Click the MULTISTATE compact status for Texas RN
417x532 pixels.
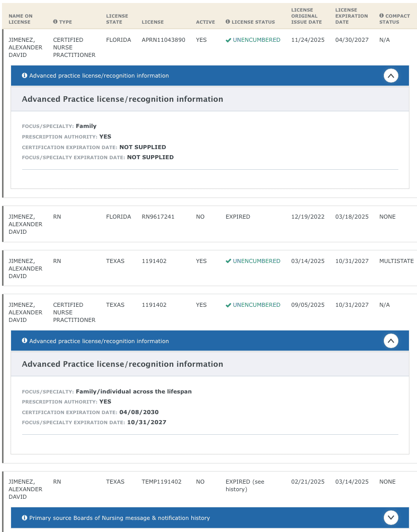pos(397,261)
